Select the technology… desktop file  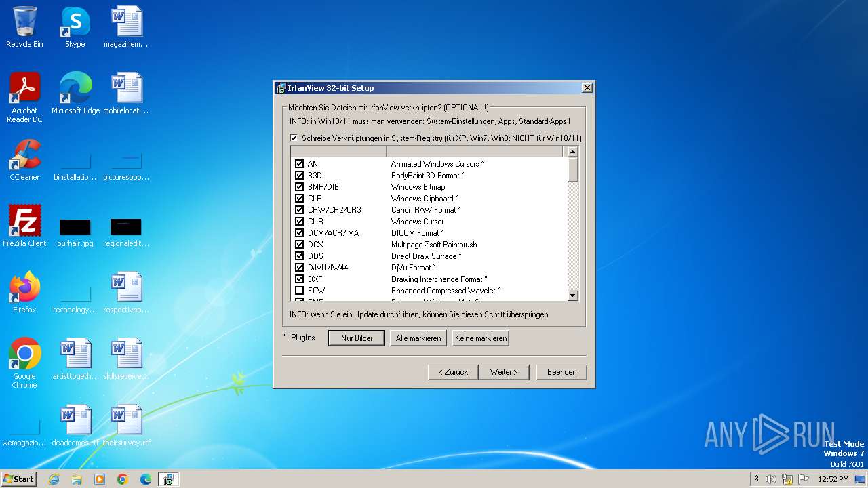click(75, 299)
